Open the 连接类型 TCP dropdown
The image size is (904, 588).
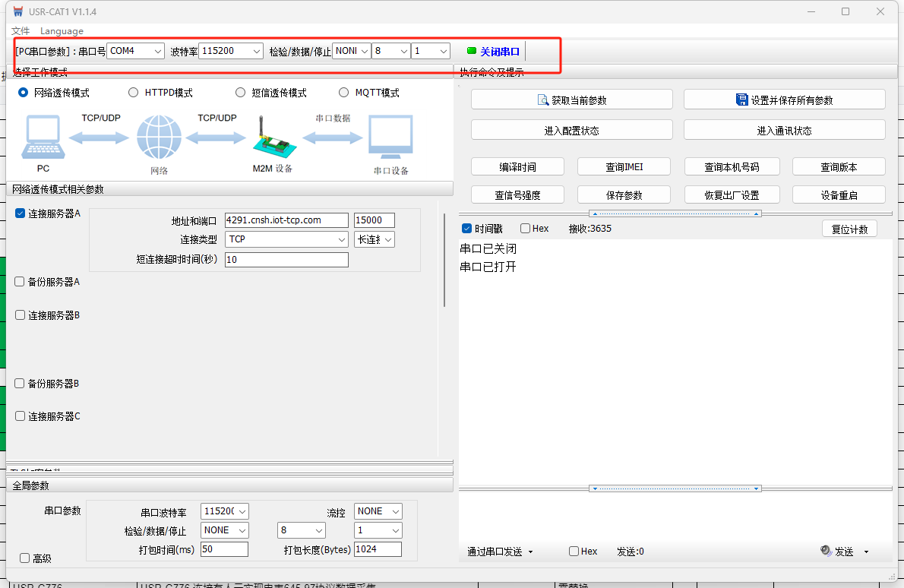point(286,239)
